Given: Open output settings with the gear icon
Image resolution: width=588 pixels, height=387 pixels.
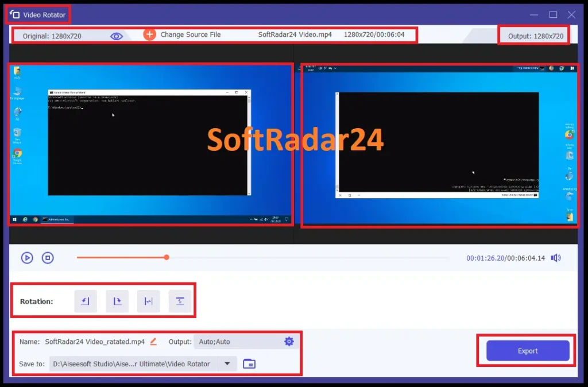Looking at the screenshot, I should coord(289,341).
